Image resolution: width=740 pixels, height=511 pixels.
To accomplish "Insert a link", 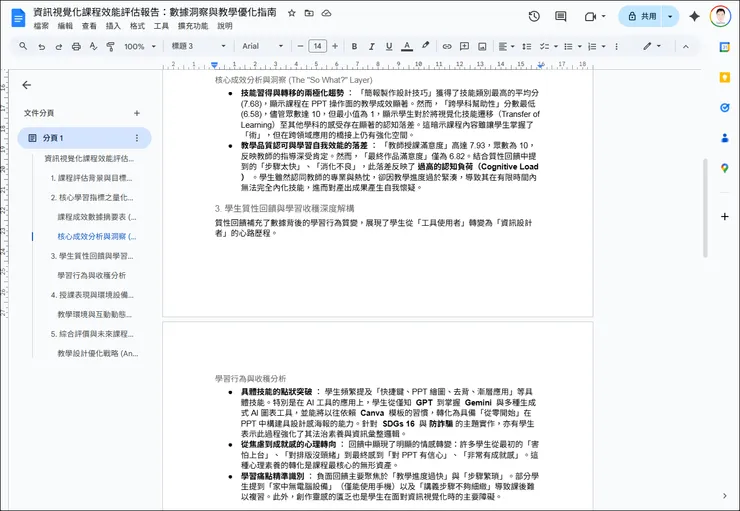I will click(x=446, y=46).
